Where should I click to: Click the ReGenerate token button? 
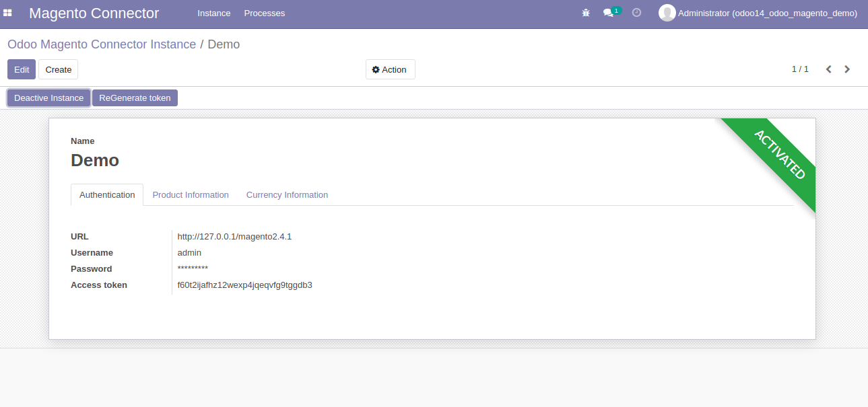(x=135, y=98)
